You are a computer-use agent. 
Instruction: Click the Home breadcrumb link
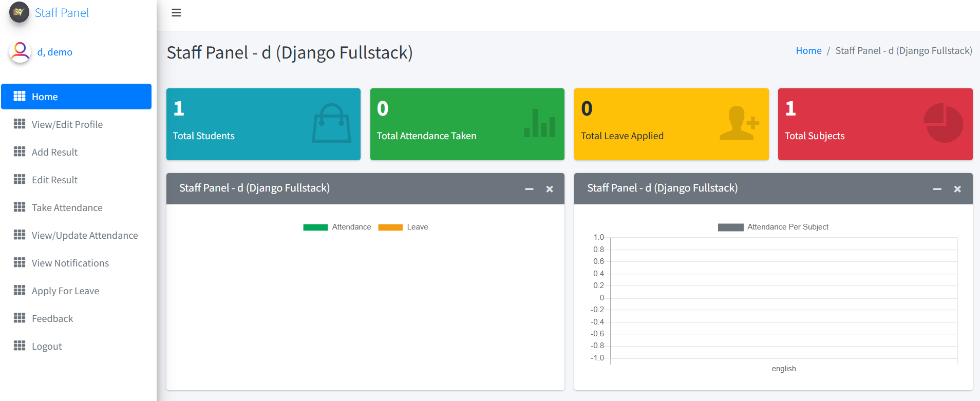(x=808, y=50)
